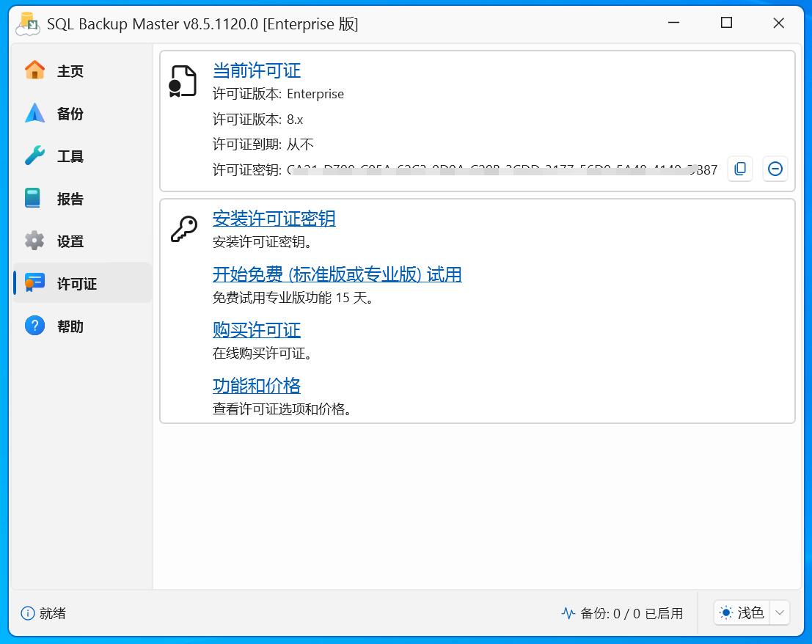812x644 pixels.
Task: Click the 浅色 theme button label
Action: coord(750,613)
